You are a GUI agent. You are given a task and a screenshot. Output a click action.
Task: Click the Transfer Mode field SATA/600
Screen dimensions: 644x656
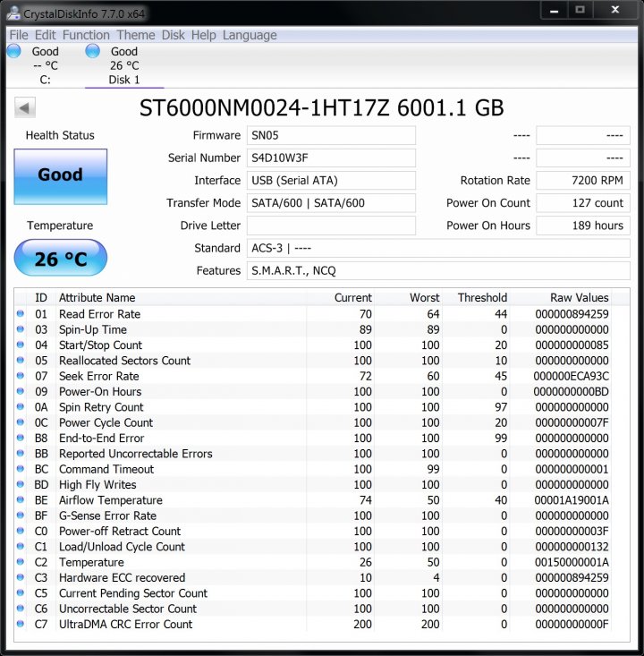pyautogui.click(x=331, y=203)
